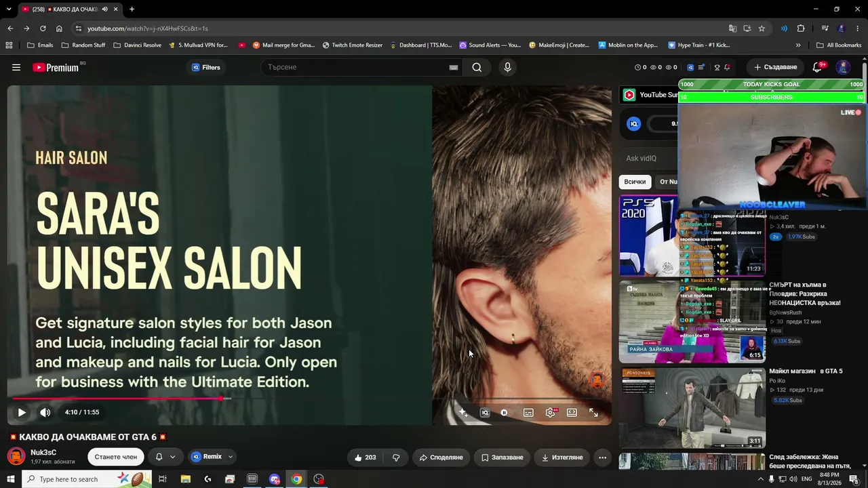Select the Всички filter chip
This screenshot has height=488, width=868.
635,182
